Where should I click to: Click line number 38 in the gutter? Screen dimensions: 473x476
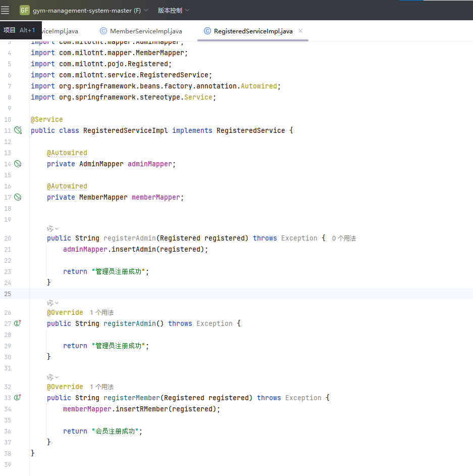[x=8, y=454]
